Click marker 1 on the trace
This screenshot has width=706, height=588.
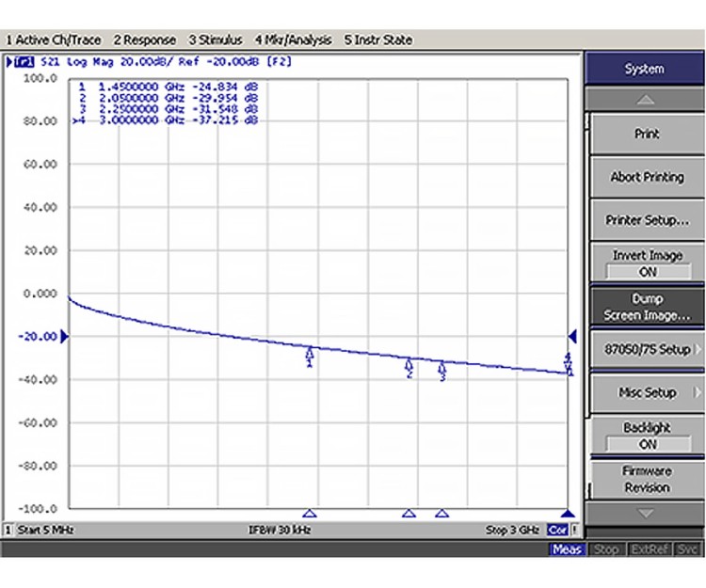310,355
